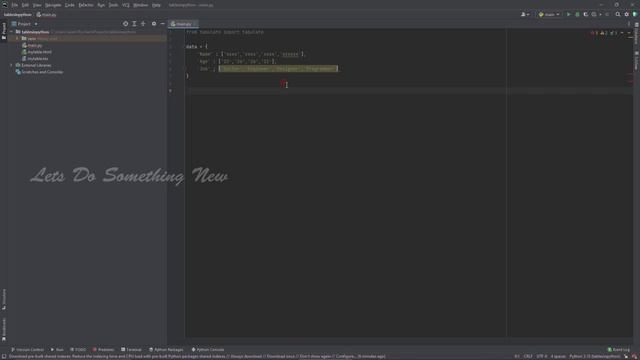The width and height of the screenshot is (640, 360).
Task: Click the 4 spaces indent widget
Action: [558, 356]
